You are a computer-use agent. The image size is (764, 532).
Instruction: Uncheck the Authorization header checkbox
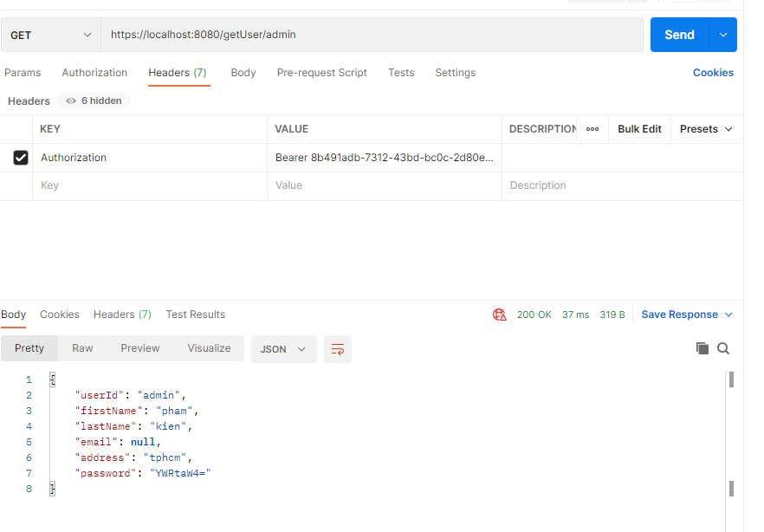21,158
